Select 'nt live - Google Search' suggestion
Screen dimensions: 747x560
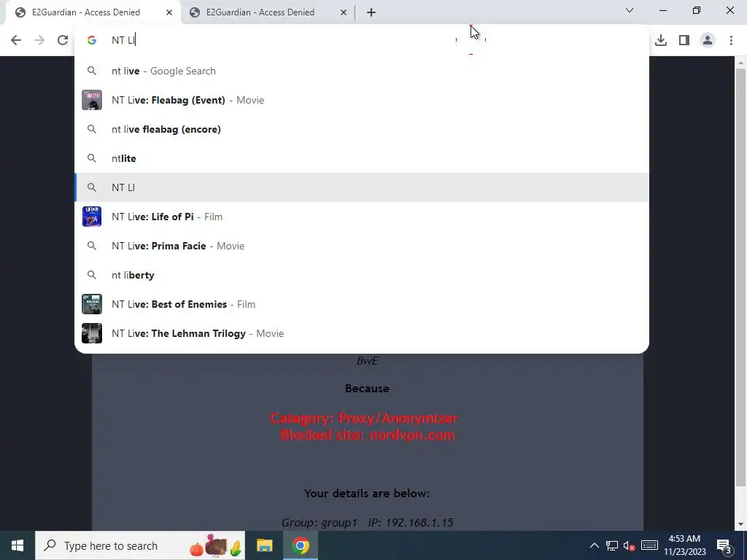[362, 71]
